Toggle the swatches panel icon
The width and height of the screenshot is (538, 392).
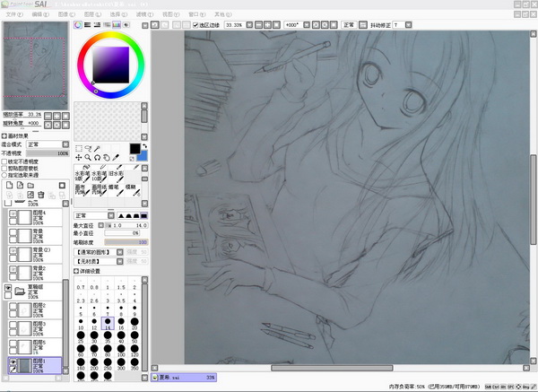pos(117,25)
